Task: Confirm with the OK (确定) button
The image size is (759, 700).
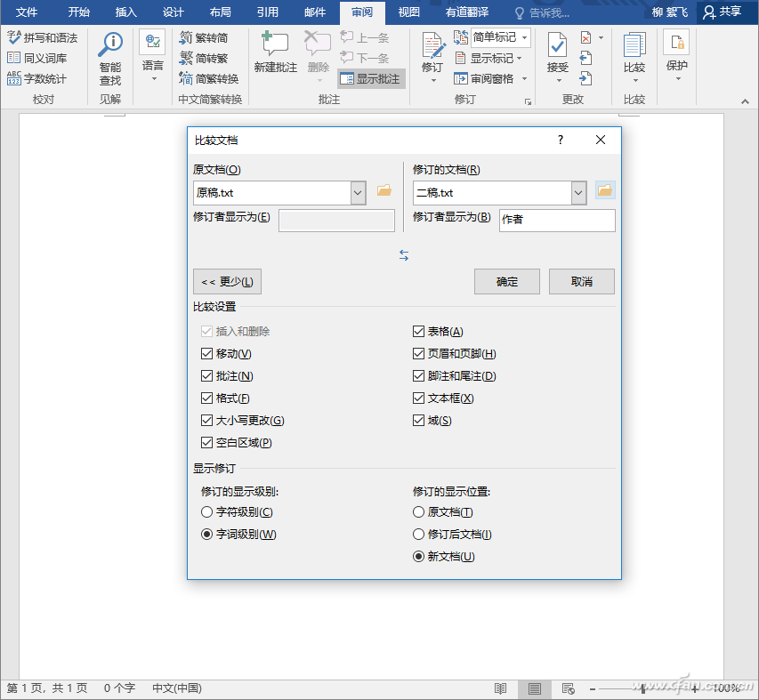Action: coord(507,282)
